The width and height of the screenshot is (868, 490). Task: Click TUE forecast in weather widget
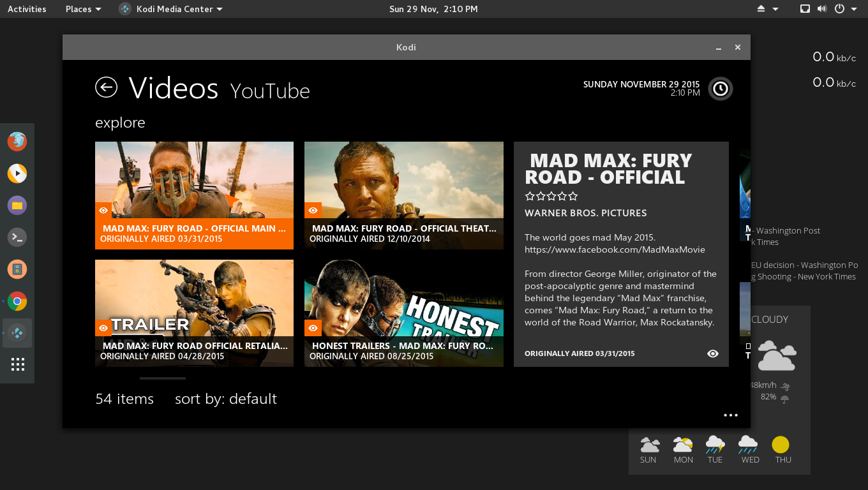(715, 450)
